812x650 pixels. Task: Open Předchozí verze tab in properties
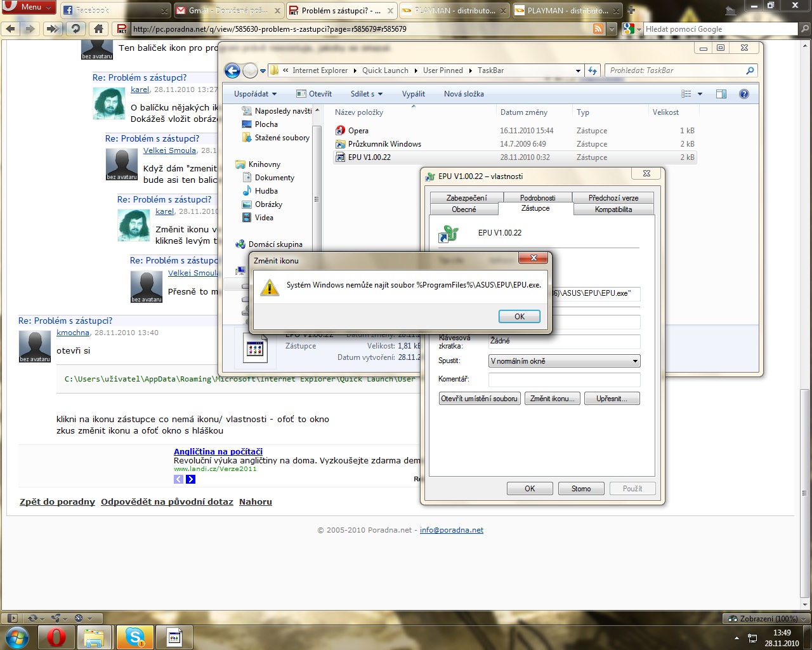[x=613, y=198]
